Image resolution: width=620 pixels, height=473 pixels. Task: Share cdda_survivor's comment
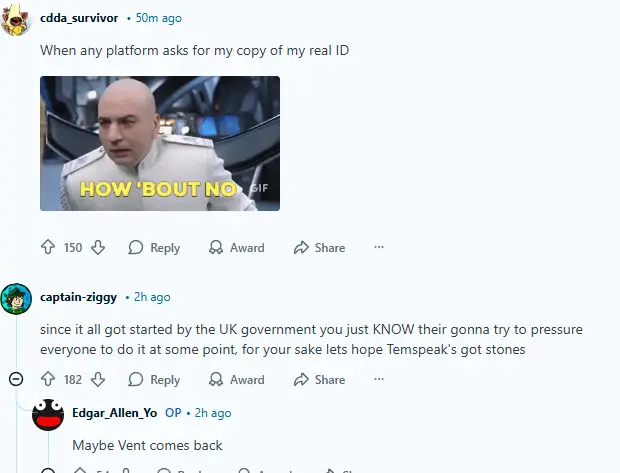tap(319, 248)
